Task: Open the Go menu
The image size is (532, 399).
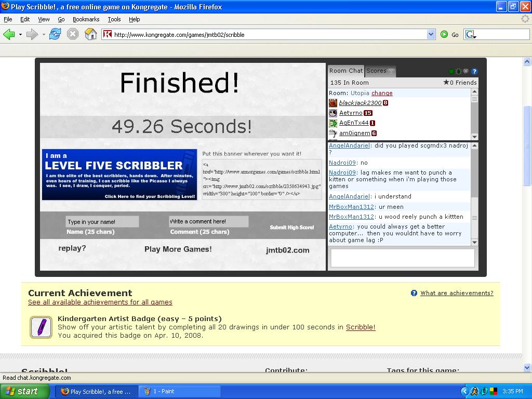Action: click(61, 19)
